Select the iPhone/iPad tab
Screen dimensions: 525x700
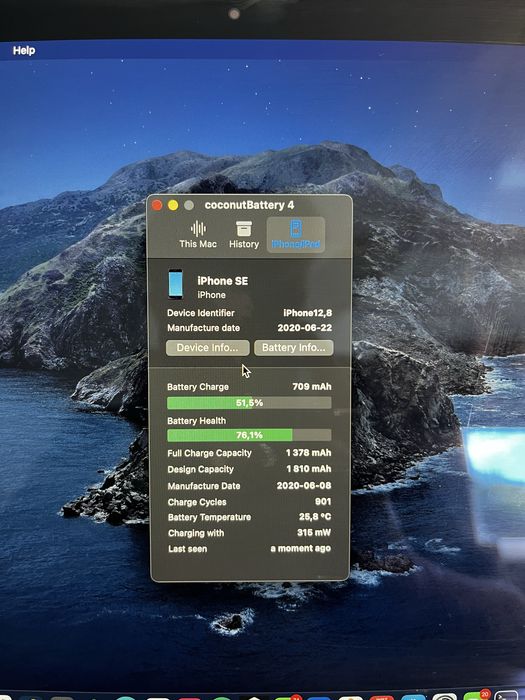pos(296,234)
